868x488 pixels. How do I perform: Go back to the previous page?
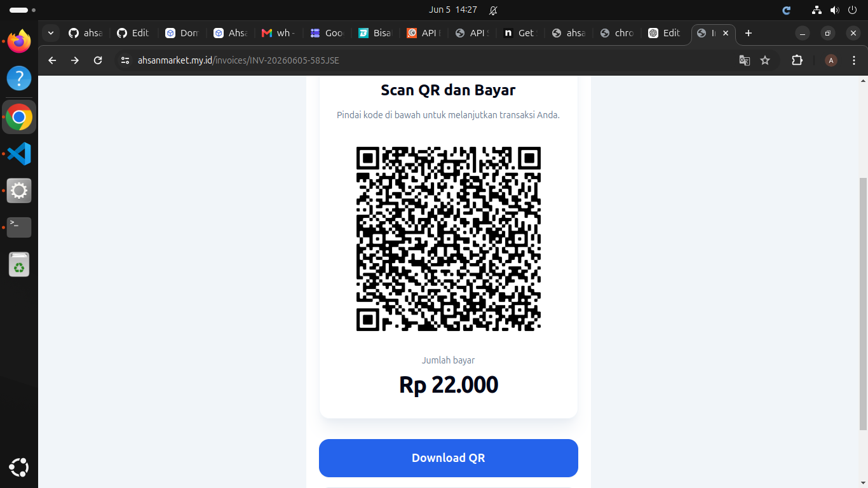click(52, 60)
